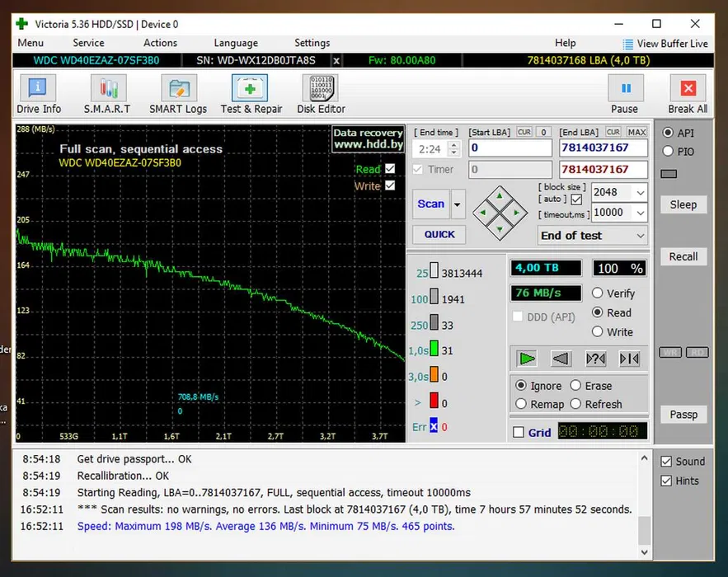Screen dimensions: 728x577
Task: Click the up arrow on navigation diamond
Action: point(500,196)
